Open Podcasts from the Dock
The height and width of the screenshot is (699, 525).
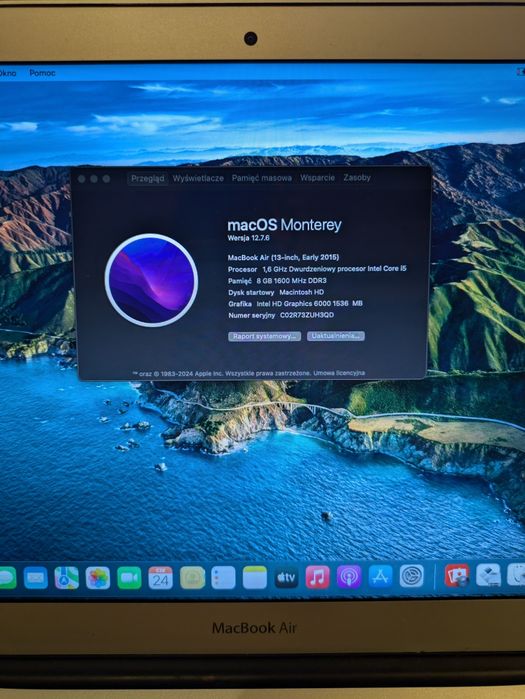[x=349, y=577]
